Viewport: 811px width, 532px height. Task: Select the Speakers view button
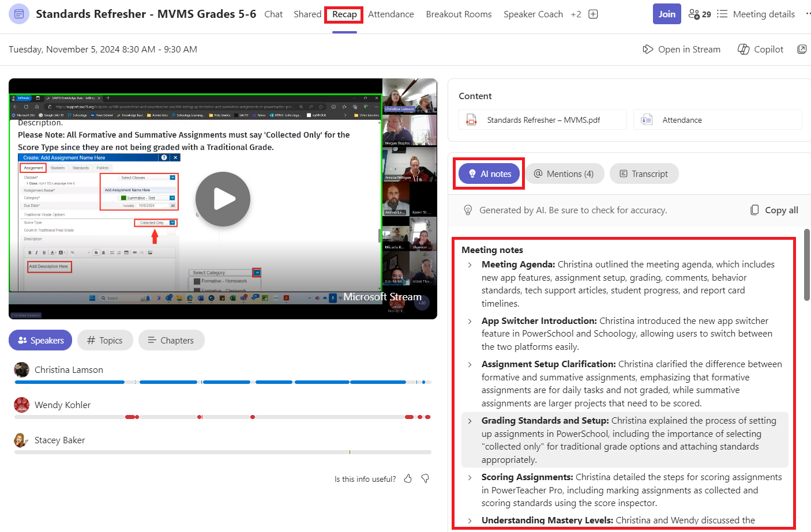tap(40, 340)
